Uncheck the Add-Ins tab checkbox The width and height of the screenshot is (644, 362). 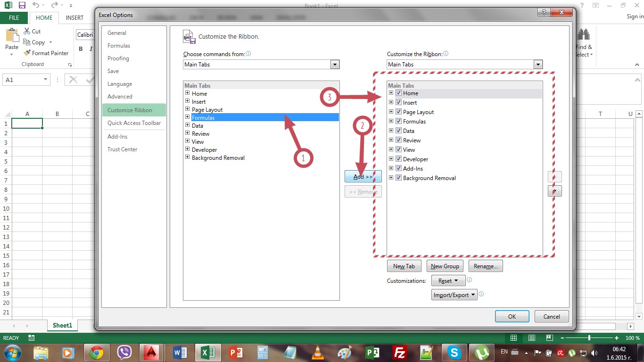pyautogui.click(x=399, y=169)
